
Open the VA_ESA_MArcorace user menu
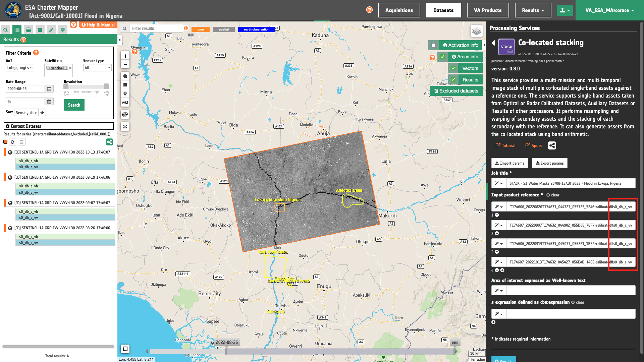point(609,10)
